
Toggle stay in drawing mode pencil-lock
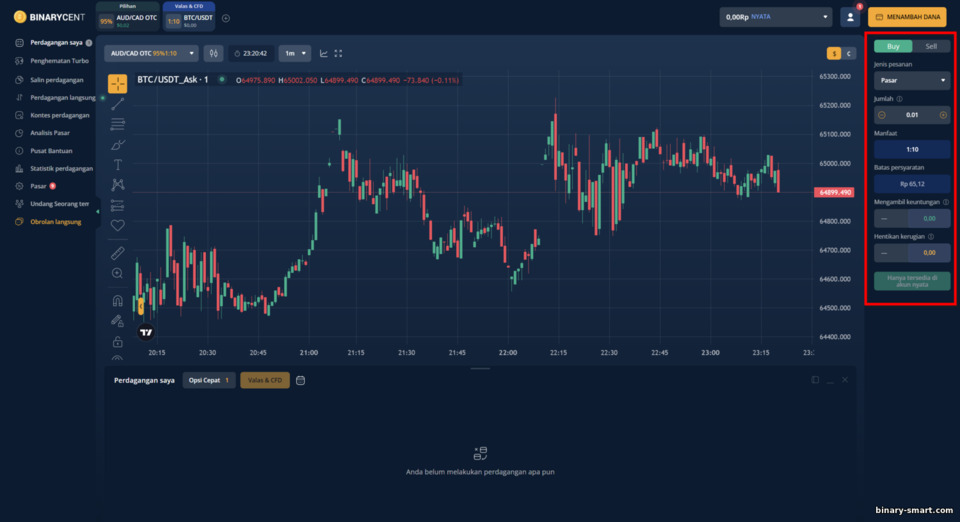(118, 321)
